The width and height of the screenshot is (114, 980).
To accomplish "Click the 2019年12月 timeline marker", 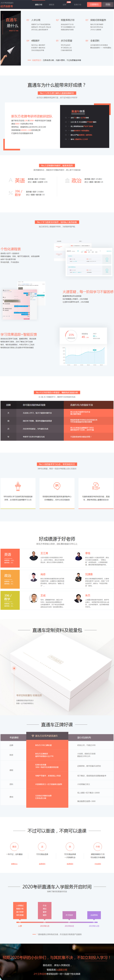I will coord(94,923).
